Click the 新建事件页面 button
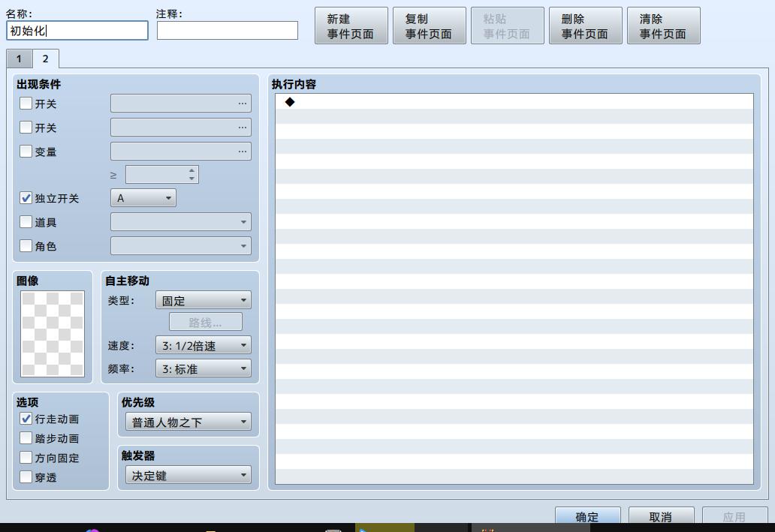Viewport: 775px width, 532px height. click(351, 26)
